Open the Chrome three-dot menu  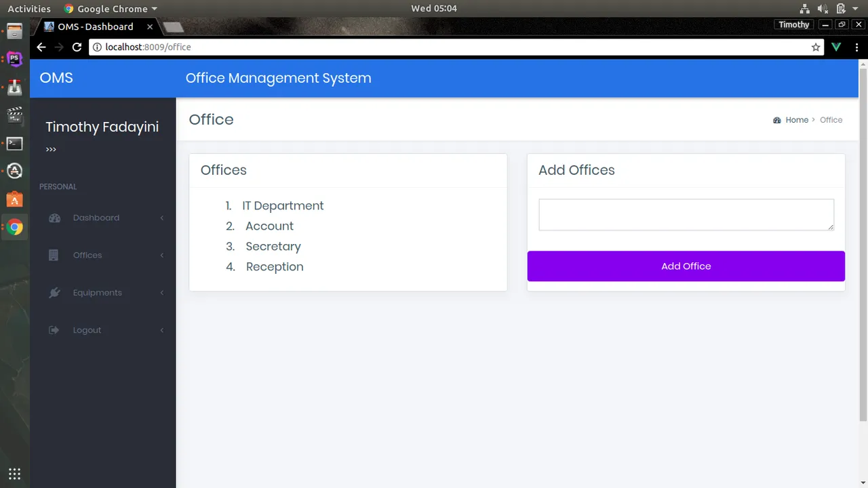click(857, 47)
